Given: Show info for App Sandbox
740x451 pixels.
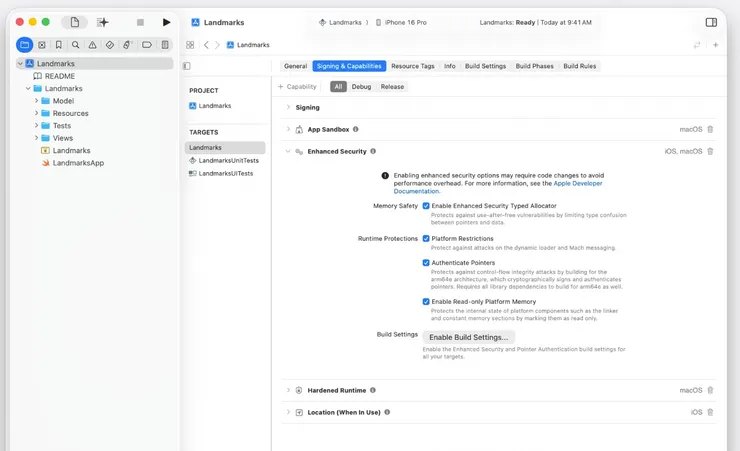Looking at the screenshot, I should click(x=355, y=129).
